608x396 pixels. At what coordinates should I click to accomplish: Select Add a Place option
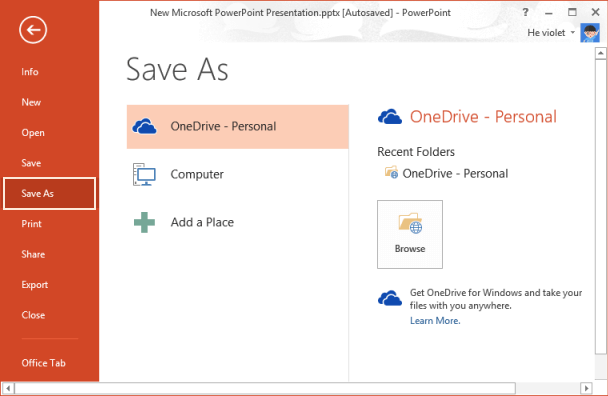(238, 222)
